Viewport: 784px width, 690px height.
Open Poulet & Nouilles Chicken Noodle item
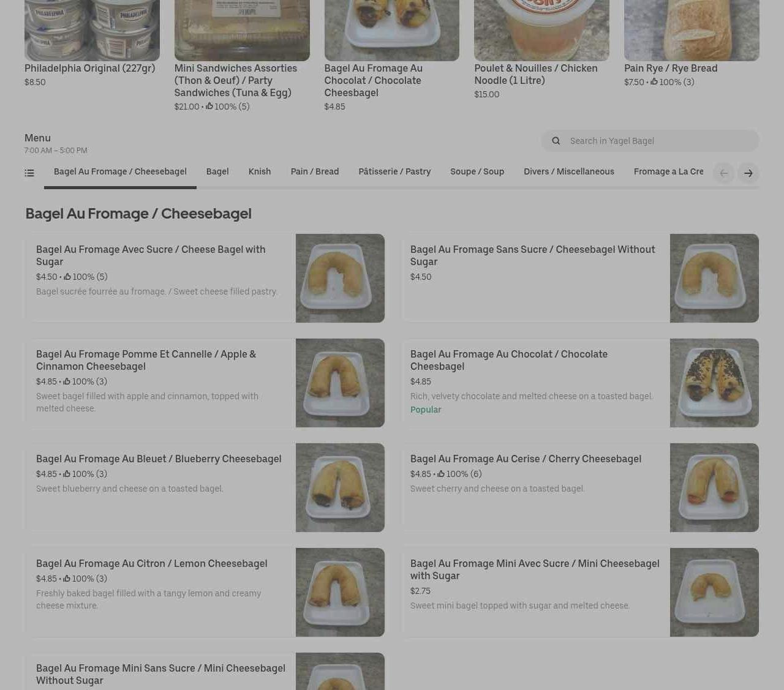click(535, 74)
